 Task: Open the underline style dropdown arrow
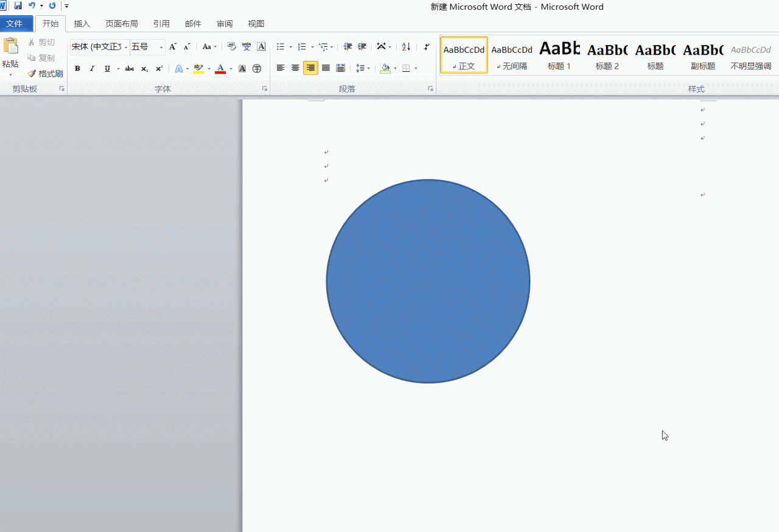click(x=118, y=69)
